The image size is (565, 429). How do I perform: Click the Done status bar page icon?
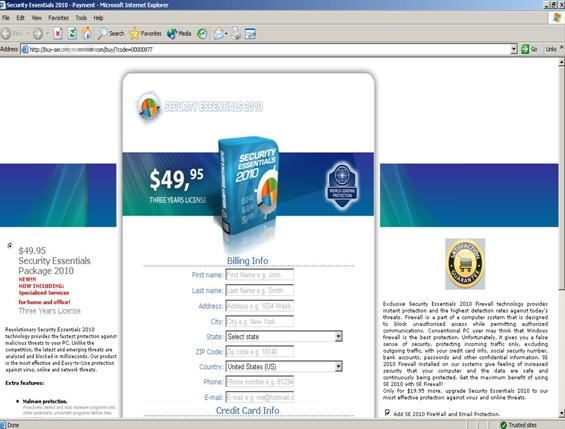(3, 425)
